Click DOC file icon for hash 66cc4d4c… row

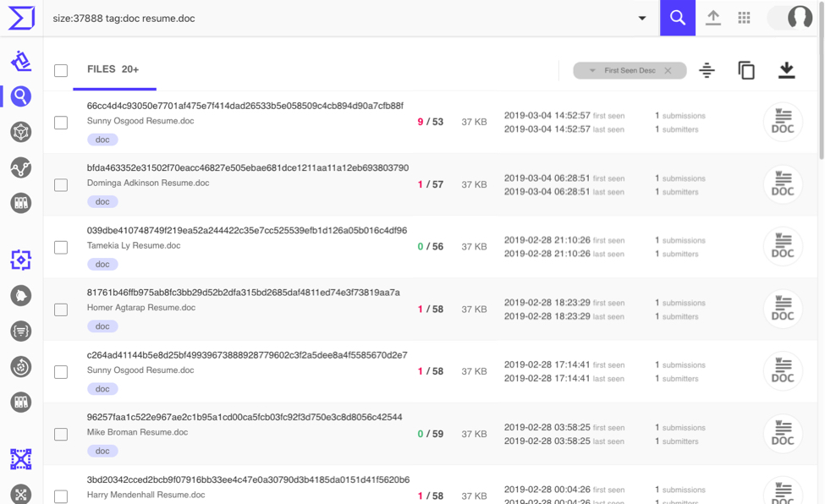click(783, 122)
